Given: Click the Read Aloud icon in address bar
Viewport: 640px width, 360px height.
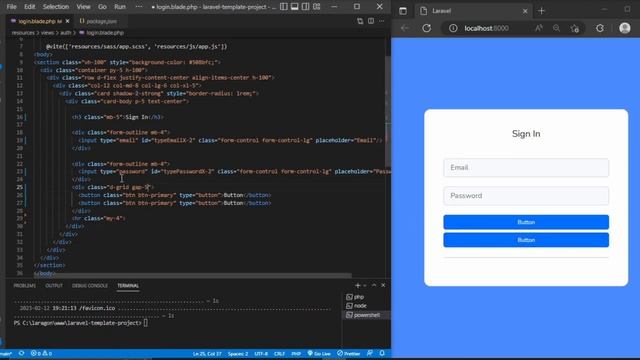Looking at the screenshot, I should click(x=539, y=28).
